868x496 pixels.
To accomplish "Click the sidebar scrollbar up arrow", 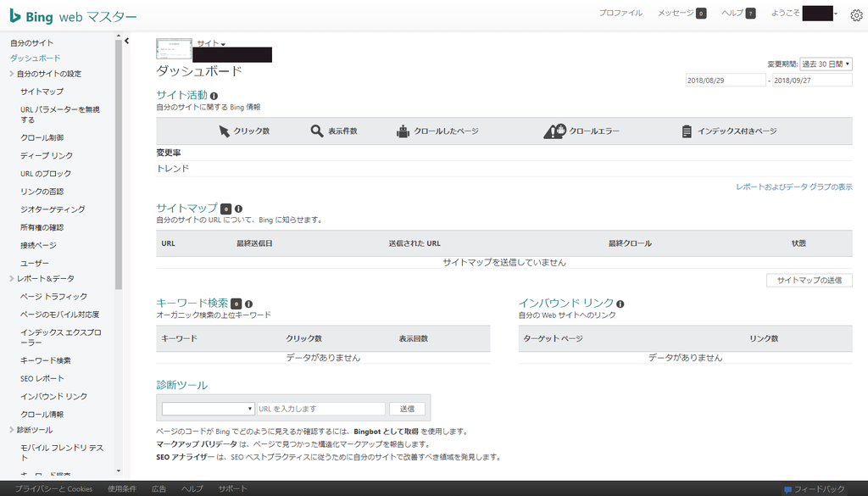I will (118, 36).
